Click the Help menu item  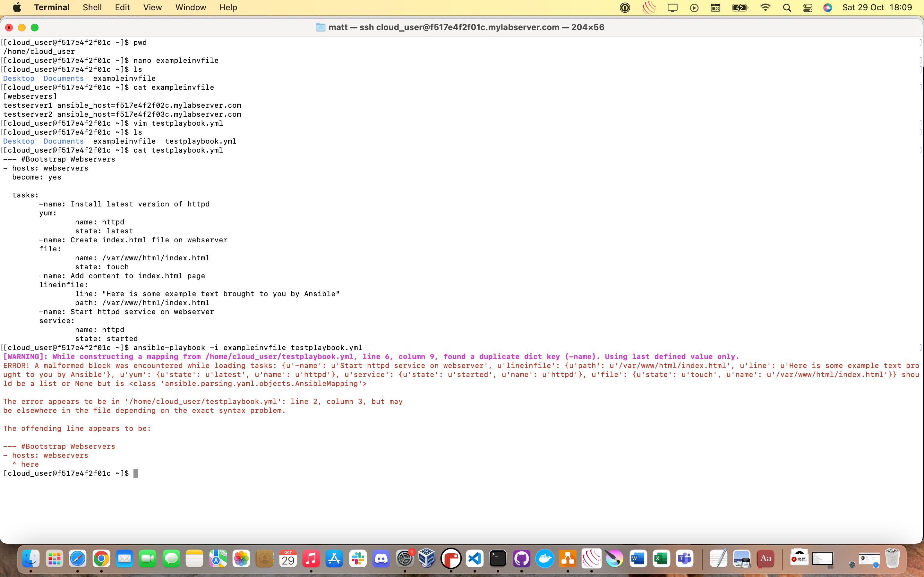(228, 8)
